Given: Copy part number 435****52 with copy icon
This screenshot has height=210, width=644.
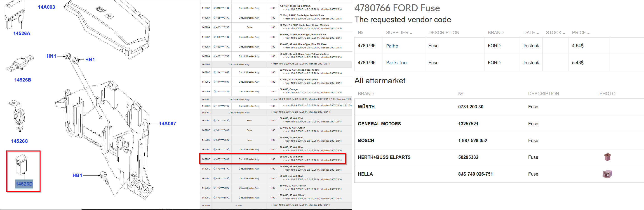Looking at the screenshot, I should [215, 27].
